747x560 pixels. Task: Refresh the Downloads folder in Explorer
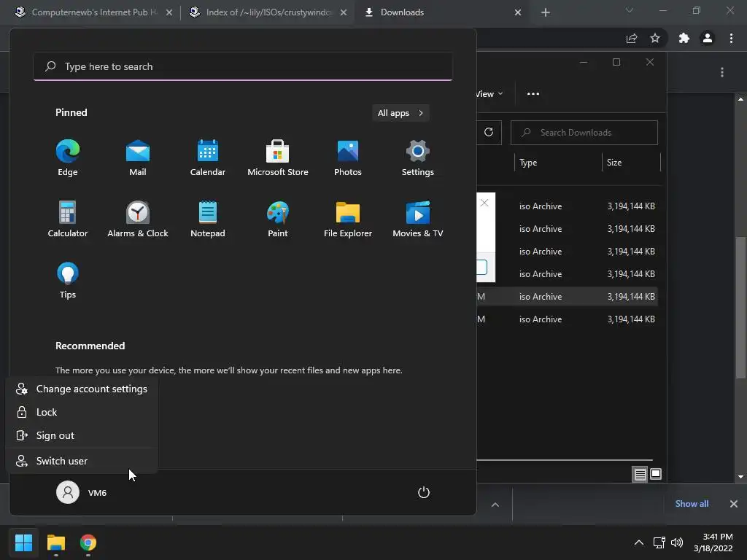(489, 133)
